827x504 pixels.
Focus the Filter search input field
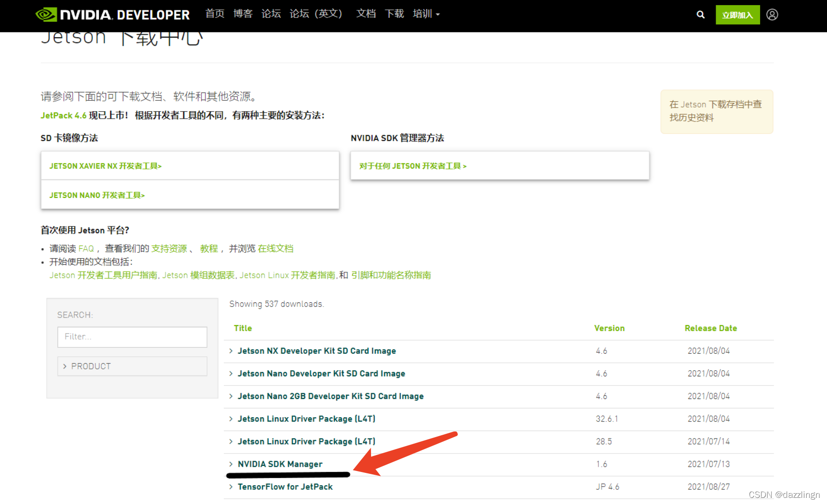tap(132, 337)
